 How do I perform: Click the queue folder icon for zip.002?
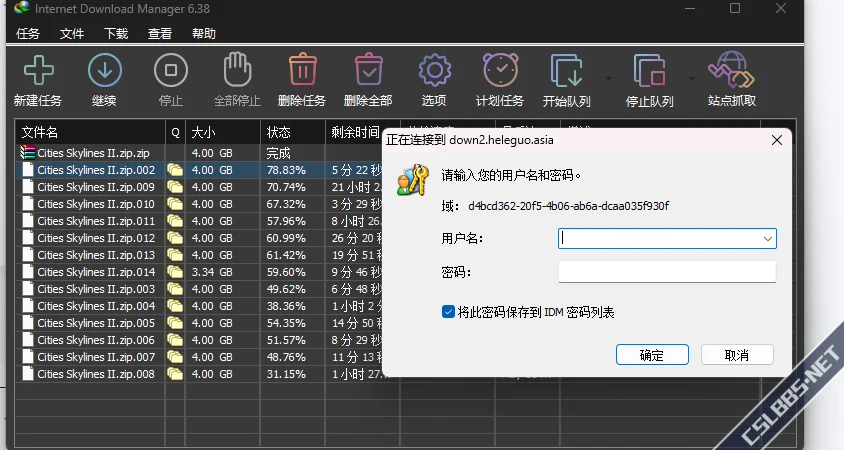[175, 170]
